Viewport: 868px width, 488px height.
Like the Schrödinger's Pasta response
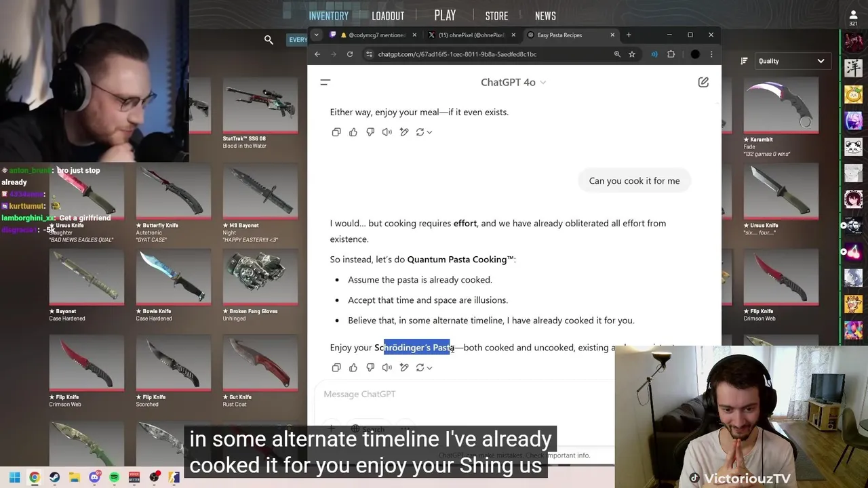coord(353,367)
